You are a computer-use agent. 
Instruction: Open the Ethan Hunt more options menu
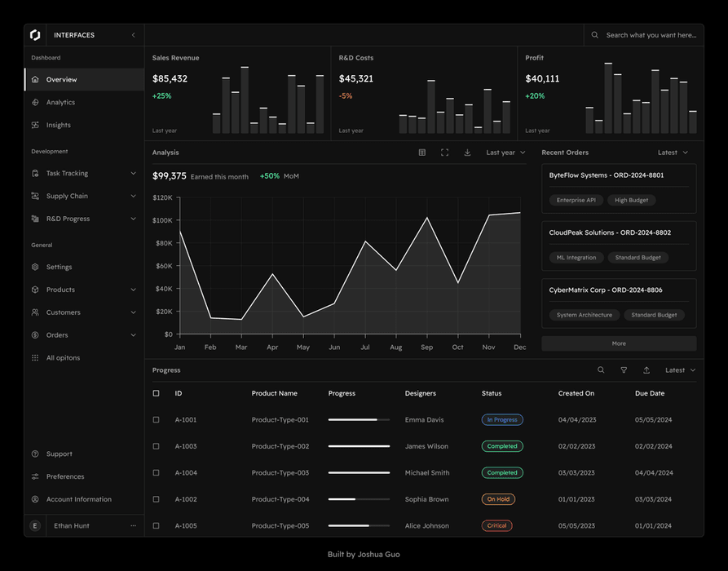point(134,526)
